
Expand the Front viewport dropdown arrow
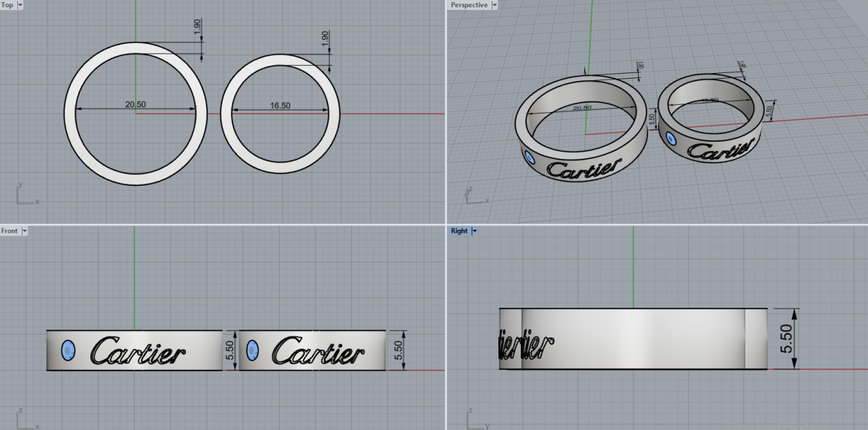coord(25,231)
